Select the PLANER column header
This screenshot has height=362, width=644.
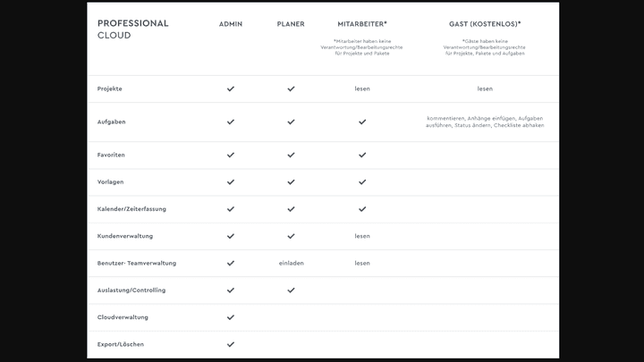(291, 24)
